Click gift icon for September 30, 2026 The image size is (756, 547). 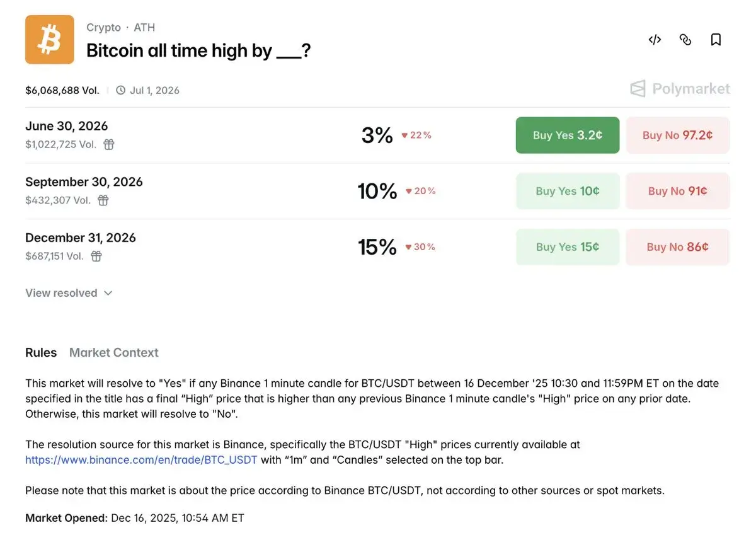coord(103,200)
